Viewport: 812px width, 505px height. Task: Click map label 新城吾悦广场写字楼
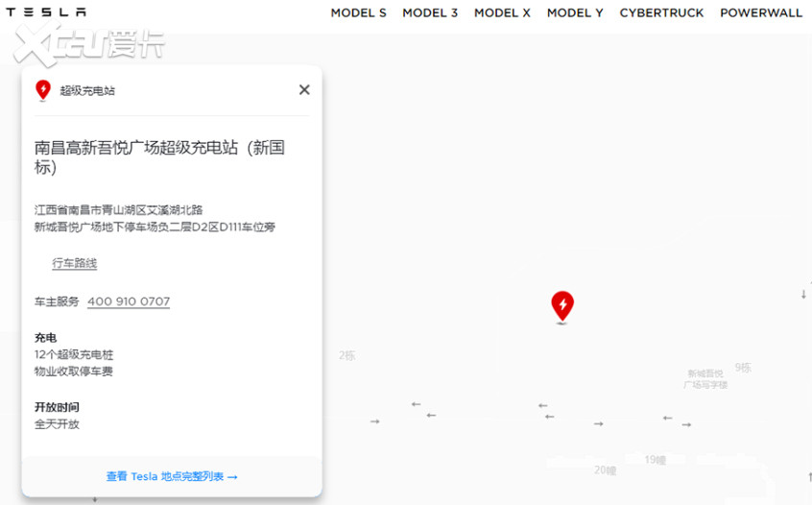click(705, 379)
